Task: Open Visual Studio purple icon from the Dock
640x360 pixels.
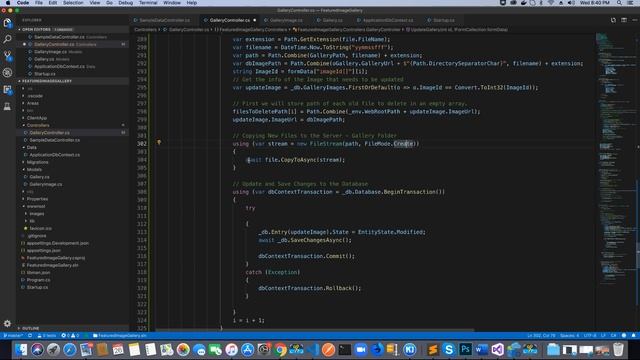Action: click(498, 349)
